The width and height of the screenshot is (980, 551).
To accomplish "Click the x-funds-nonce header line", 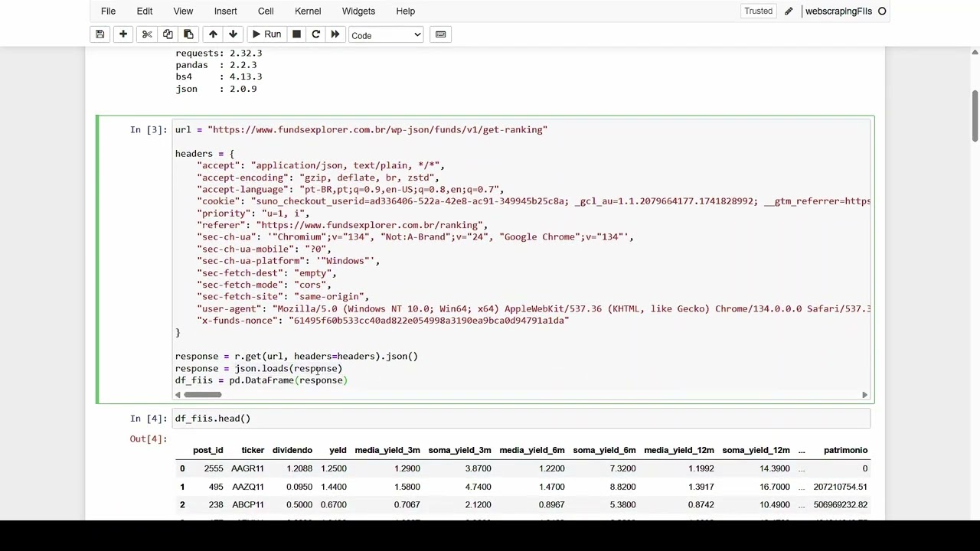I will coord(383,321).
